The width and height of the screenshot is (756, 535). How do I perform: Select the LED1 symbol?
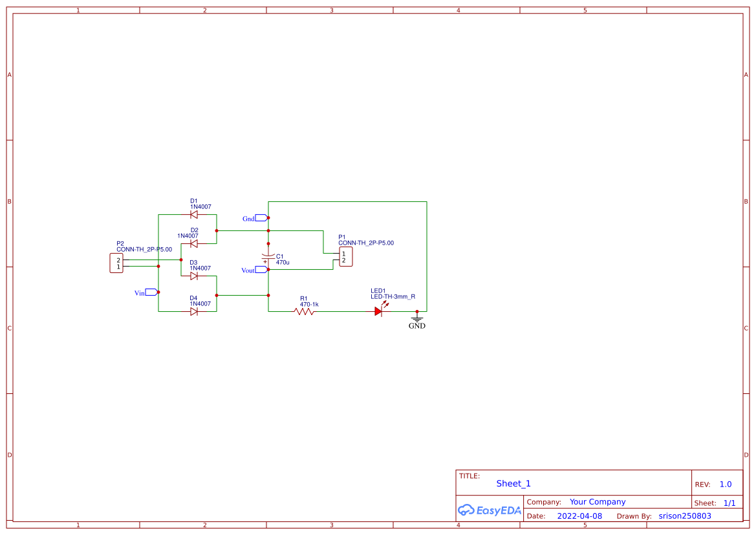coord(380,311)
